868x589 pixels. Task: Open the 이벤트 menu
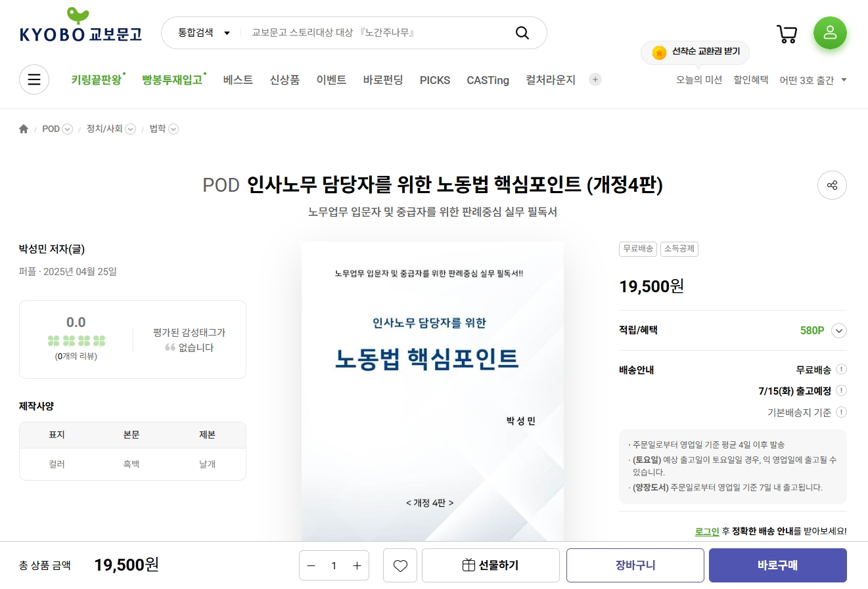coord(331,79)
